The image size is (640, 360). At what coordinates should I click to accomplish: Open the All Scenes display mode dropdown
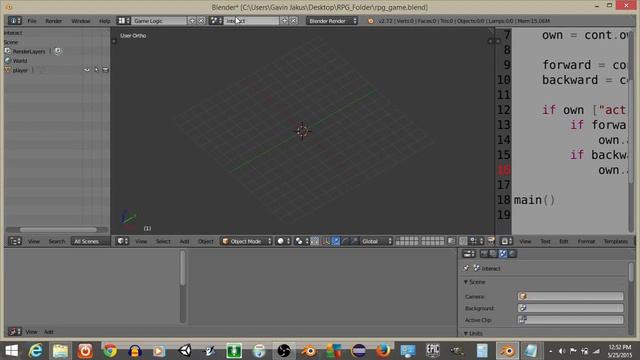click(90, 241)
